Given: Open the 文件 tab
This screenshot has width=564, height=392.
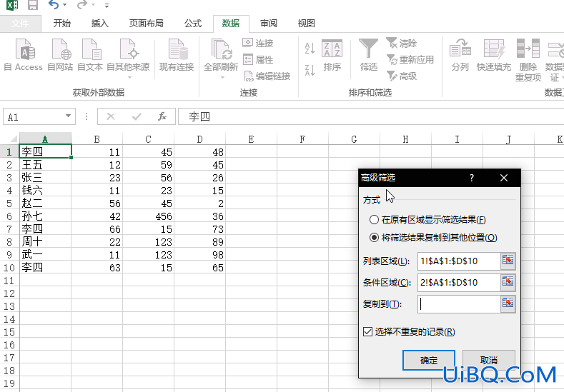Looking at the screenshot, I should 20,24.
